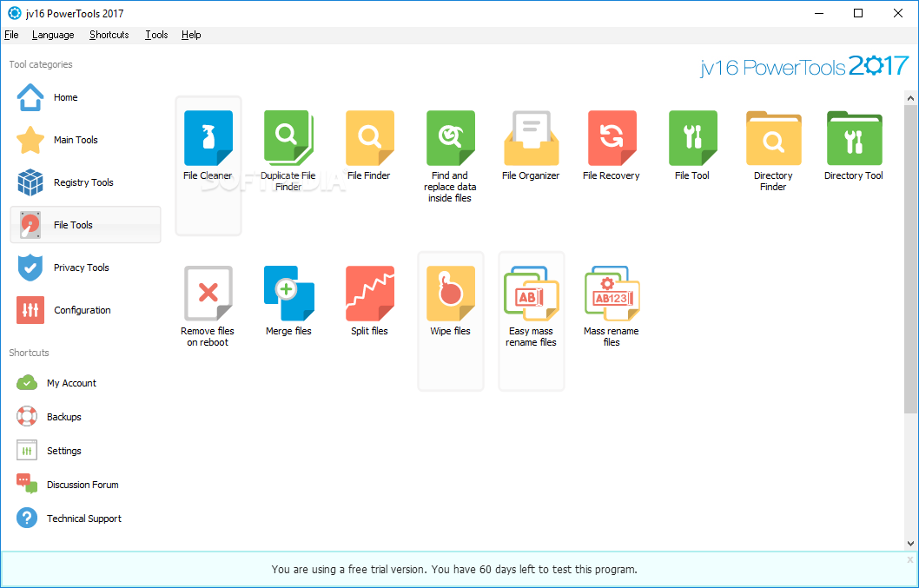Open Remove files on reboot
Viewport: 919px width, 588px height.
point(208,306)
